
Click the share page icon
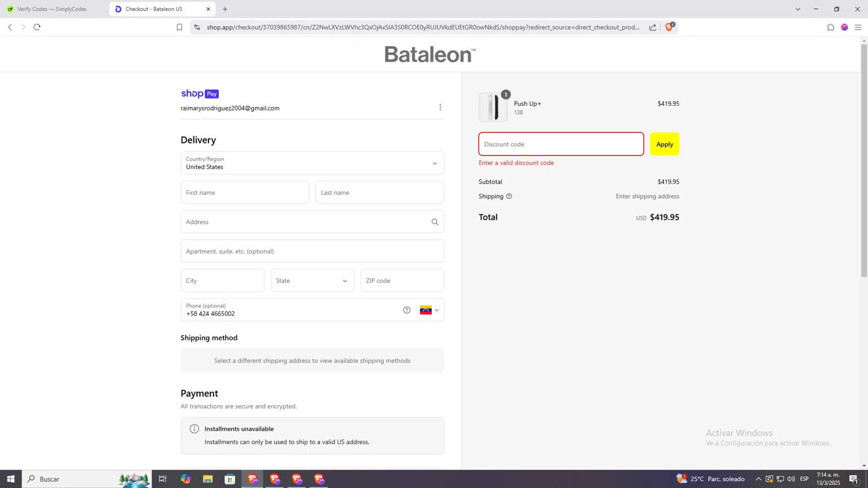click(x=653, y=27)
